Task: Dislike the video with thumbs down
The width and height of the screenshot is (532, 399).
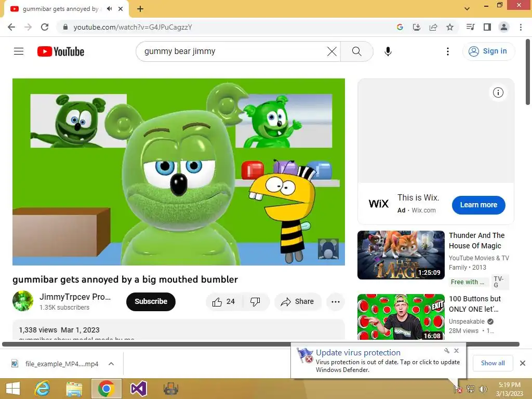Action: click(255, 302)
